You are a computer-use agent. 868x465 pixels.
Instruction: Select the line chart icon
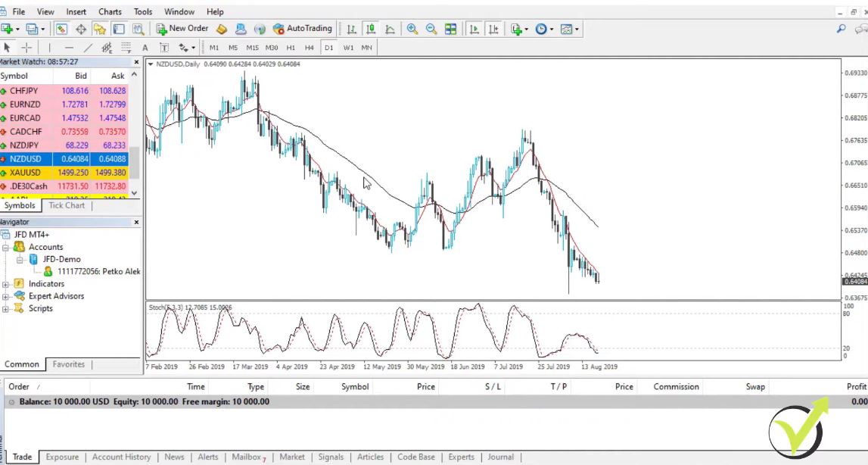click(x=390, y=29)
